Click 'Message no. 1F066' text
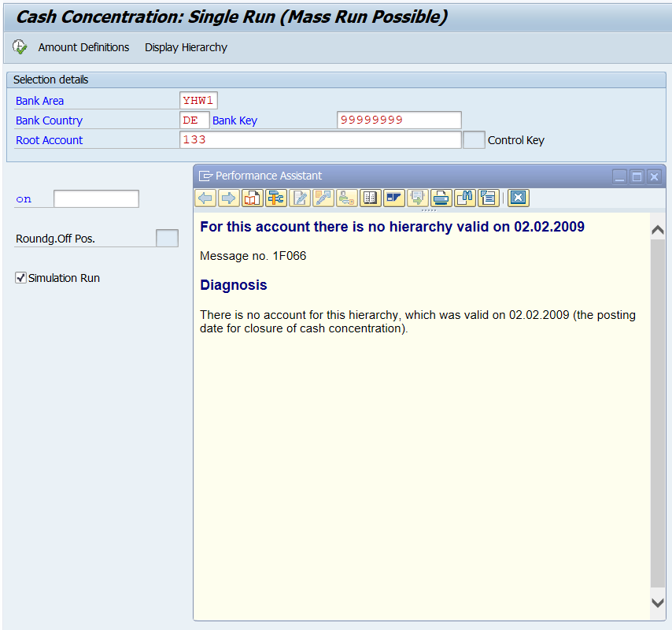This screenshot has width=672, height=630. tap(253, 256)
